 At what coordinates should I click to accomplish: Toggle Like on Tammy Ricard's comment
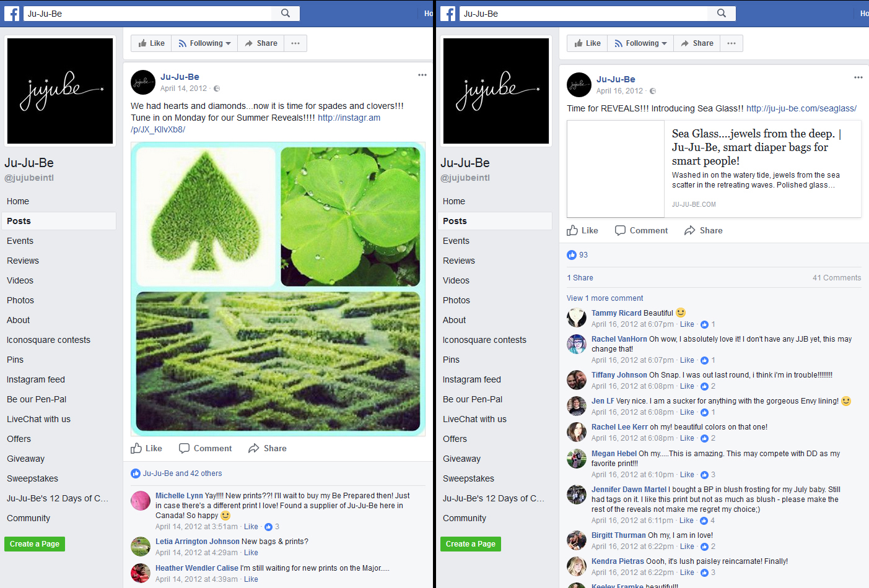687,324
